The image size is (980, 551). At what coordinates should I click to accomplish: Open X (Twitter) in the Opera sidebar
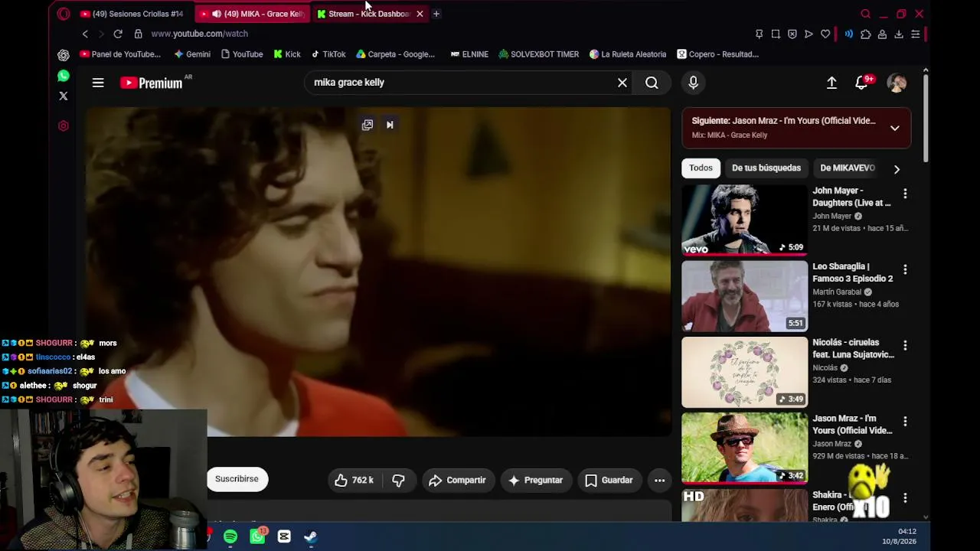click(x=64, y=96)
